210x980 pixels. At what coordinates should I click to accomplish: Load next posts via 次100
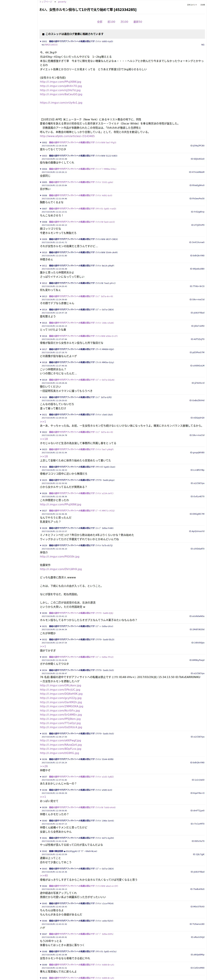(x=124, y=22)
